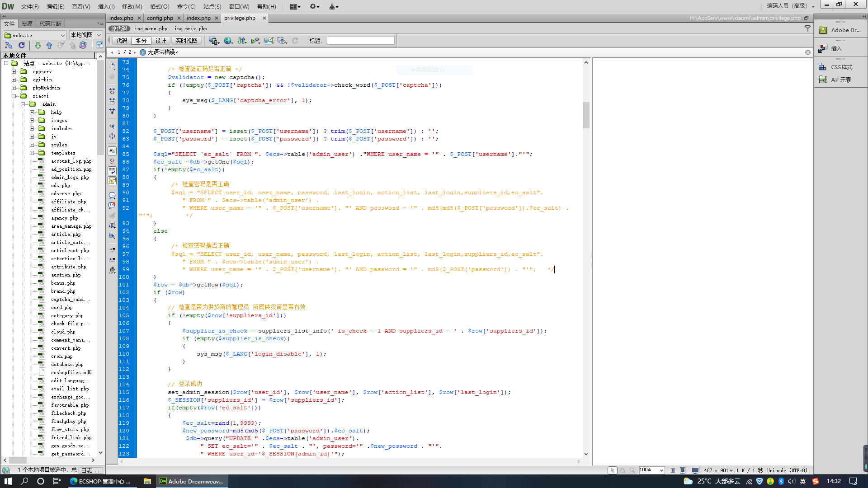Screen dimensions: 868x488
Task: Expand the includes folder
Action: pos(32,129)
